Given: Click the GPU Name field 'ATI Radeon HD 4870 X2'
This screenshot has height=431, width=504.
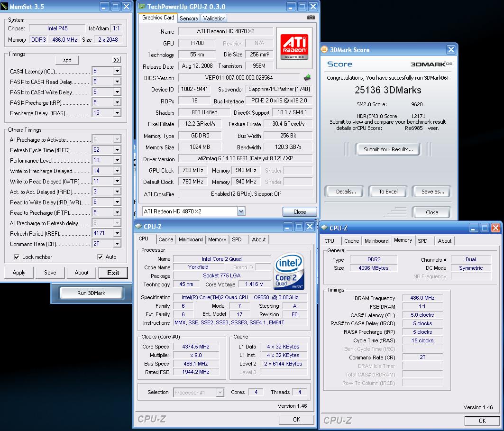Looking at the screenshot, I should (226, 31).
